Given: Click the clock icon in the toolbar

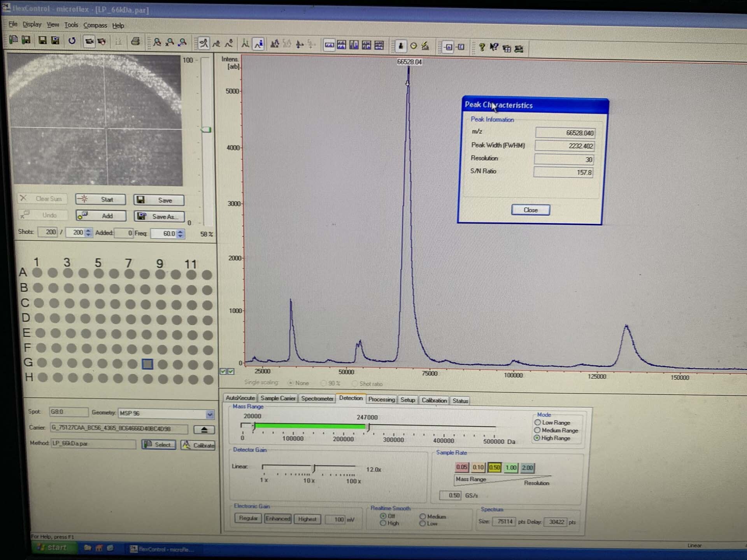Looking at the screenshot, I should pos(414,46).
